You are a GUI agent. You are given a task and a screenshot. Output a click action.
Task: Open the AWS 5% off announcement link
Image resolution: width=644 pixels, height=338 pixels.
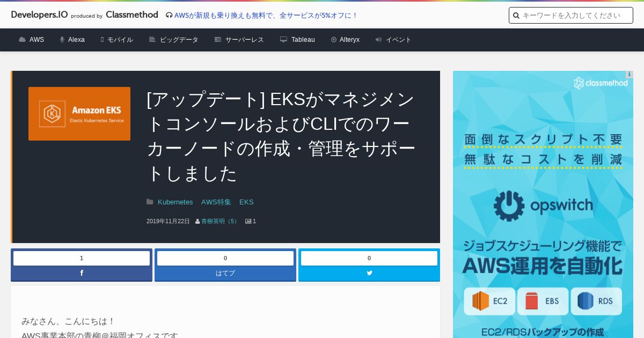(x=266, y=16)
